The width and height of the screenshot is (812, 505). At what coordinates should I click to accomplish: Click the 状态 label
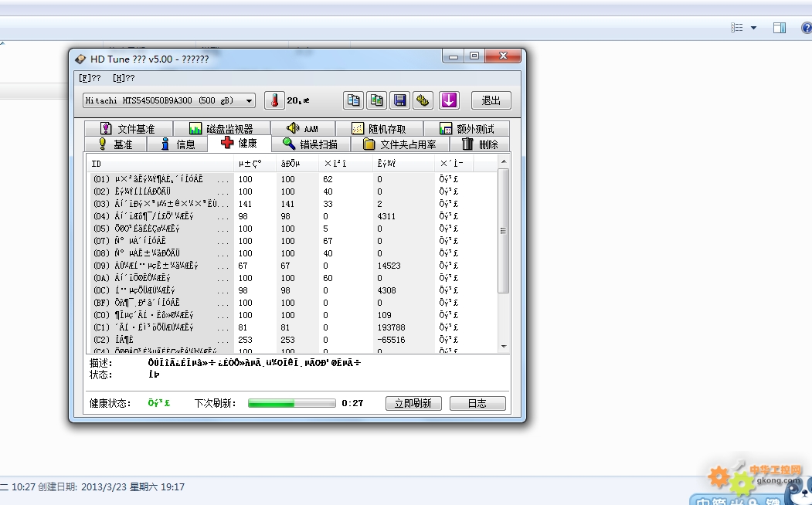tap(100, 375)
